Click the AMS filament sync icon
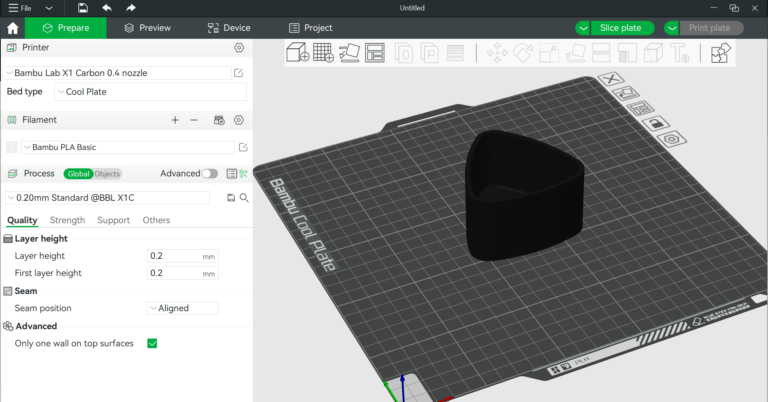The image size is (768, 402). [x=219, y=120]
